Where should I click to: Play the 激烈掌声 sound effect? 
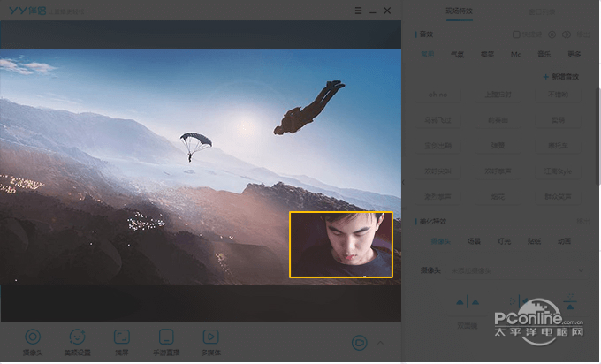[x=438, y=196]
